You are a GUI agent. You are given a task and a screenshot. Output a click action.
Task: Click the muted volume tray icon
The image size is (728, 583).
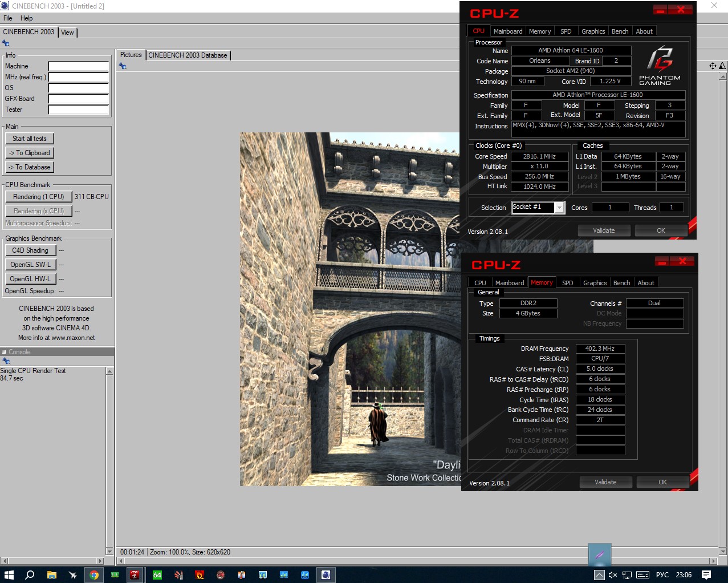click(613, 574)
